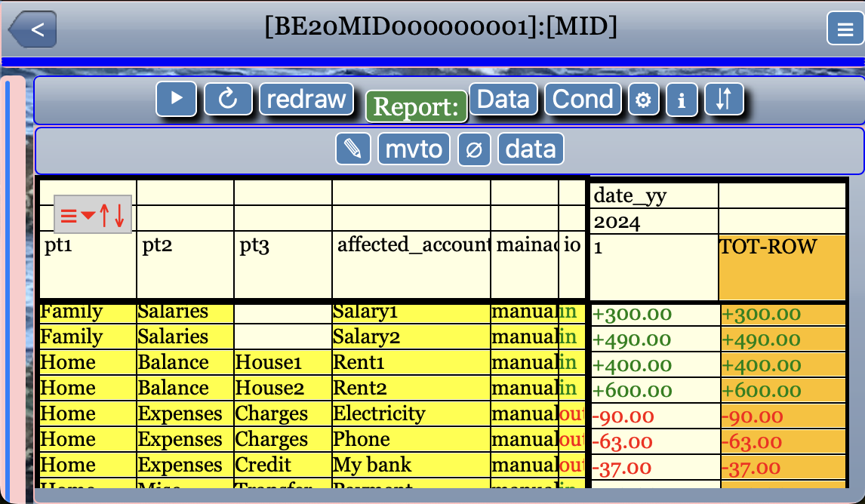Click the mvto button
This screenshot has height=504, width=865.
click(414, 149)
